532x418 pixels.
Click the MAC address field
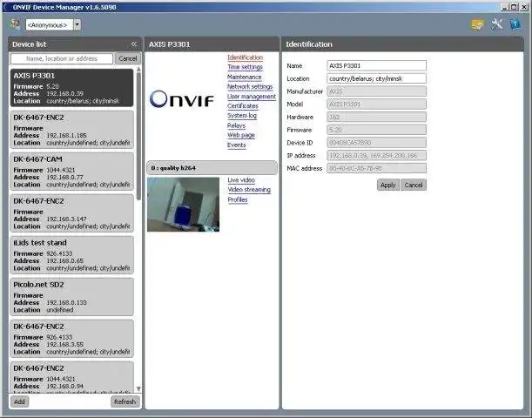[x=376, y=168]
